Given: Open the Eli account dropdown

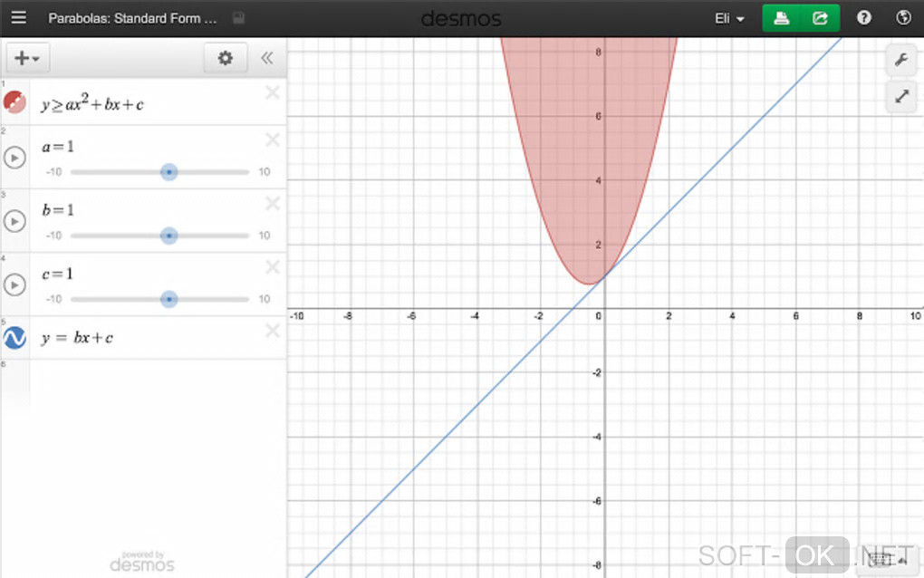Looking at the screenshot, I should click(729, 18).
